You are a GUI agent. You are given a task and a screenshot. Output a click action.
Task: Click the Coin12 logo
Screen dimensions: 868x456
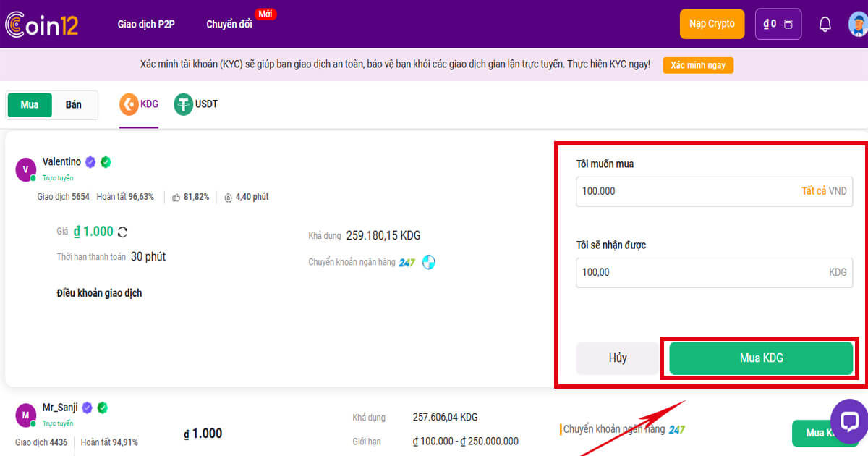(41, 24)
